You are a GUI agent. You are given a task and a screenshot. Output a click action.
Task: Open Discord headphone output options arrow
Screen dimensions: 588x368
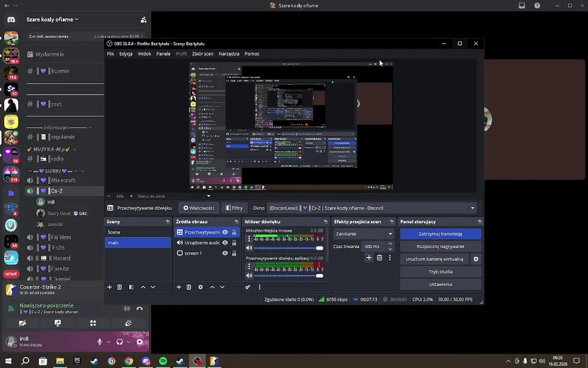coord(128,342)
